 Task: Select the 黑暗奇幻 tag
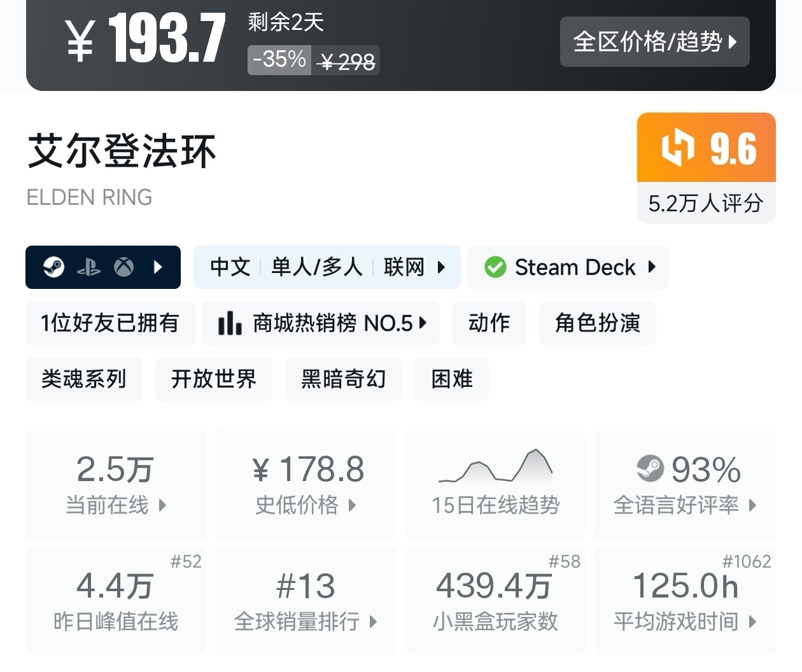point(344,379)
